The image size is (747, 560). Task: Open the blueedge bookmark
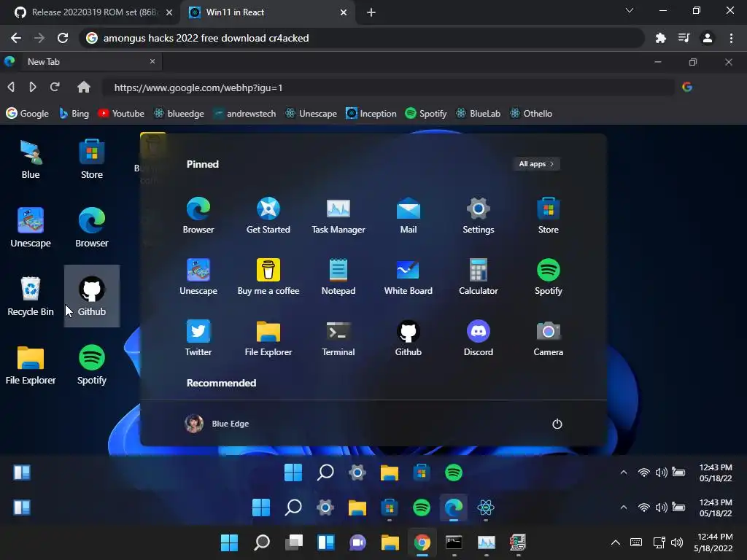[179, 113]
